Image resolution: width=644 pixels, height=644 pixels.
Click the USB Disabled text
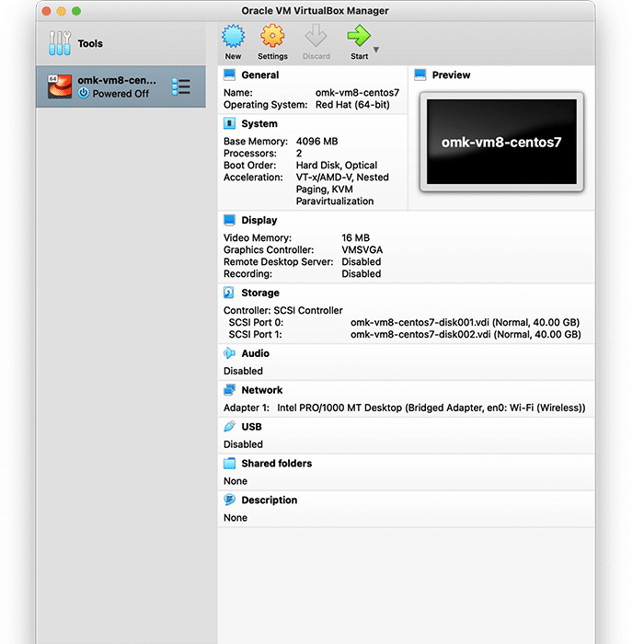(x=243, y=444)
